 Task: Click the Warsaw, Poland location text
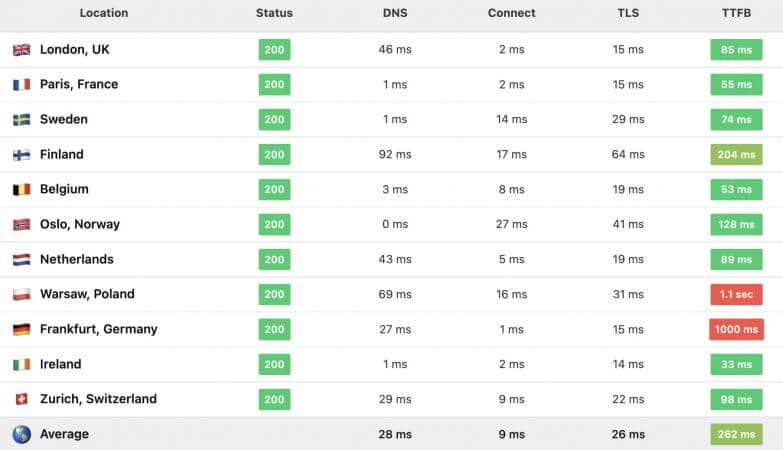pos(87,294)
